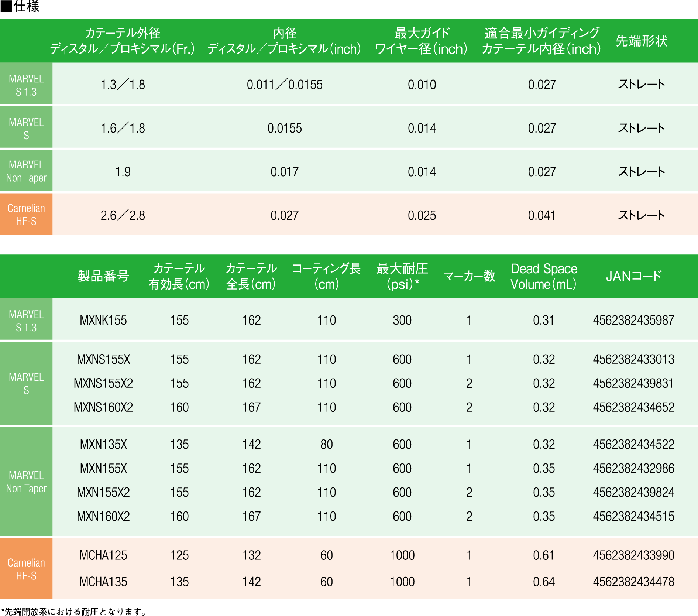Select orange 'Carnelian HF-S' label in first table
Viewport: 698px width, 616px height.
click(26, 215)
